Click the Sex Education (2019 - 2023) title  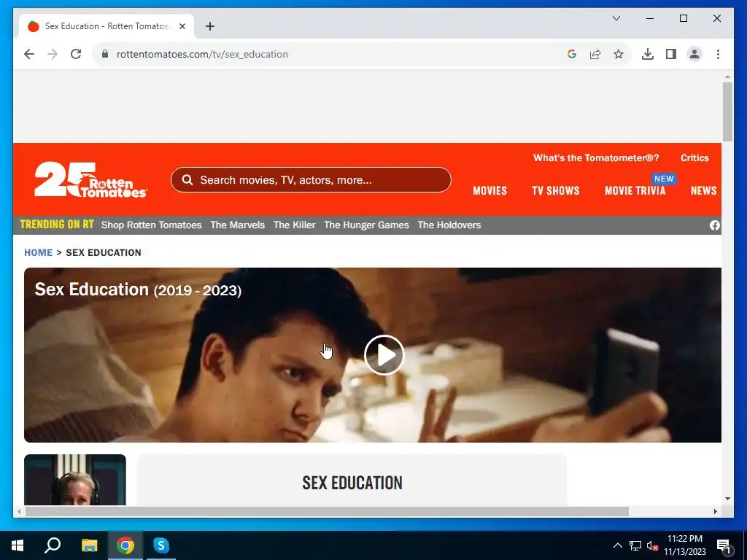[x=138, y=289]
